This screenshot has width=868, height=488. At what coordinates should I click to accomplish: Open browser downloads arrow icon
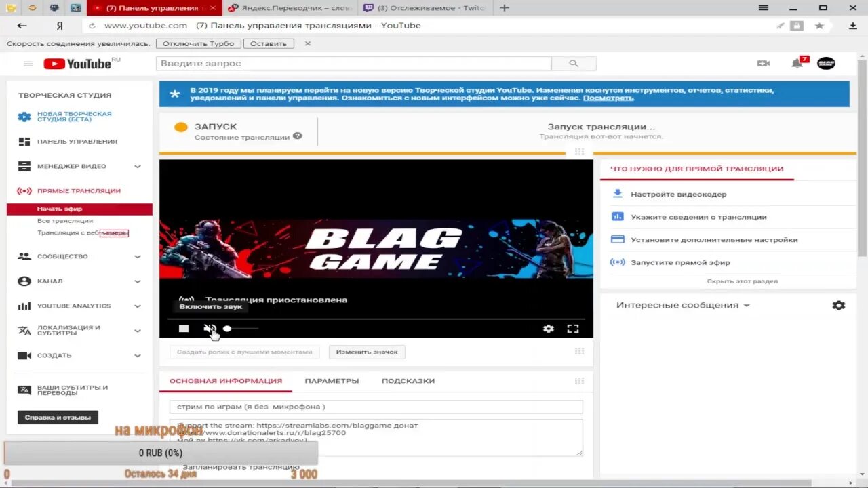click(x=853, y=26)
